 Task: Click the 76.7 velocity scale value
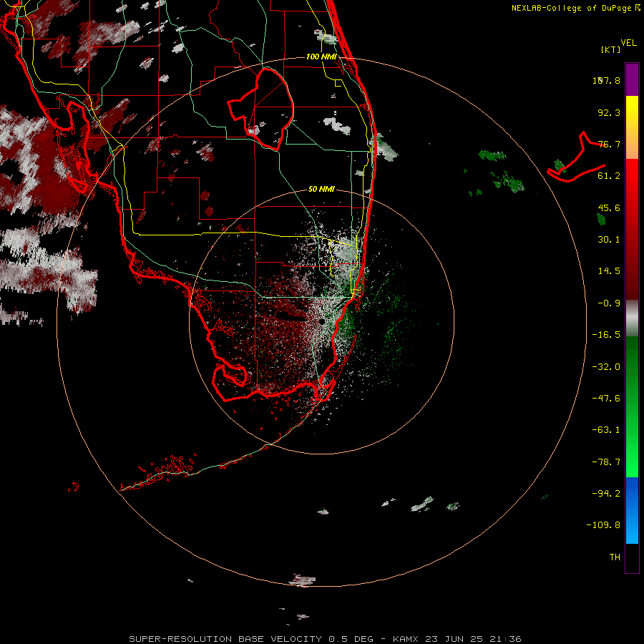pos(609,144)
